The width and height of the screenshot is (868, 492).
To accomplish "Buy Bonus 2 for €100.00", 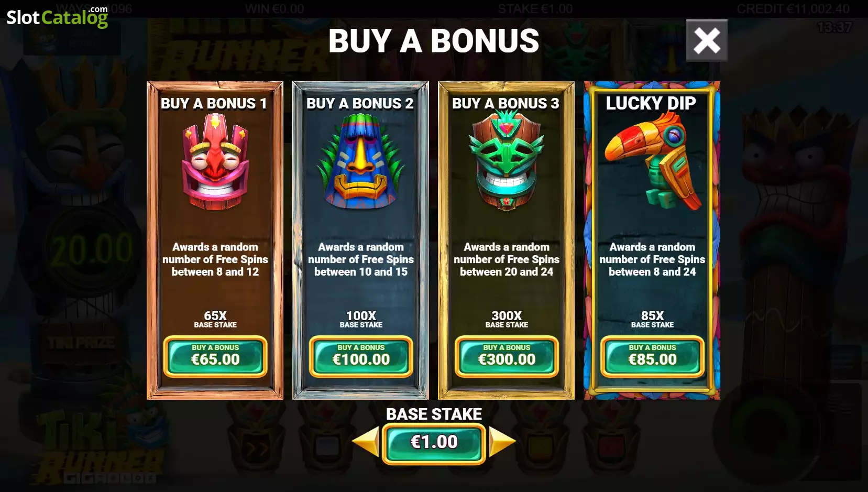I will 361,356.
